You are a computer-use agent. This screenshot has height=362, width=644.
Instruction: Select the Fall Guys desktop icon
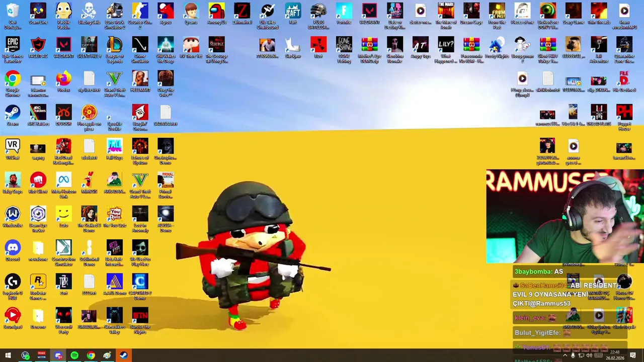coord(115,149)
